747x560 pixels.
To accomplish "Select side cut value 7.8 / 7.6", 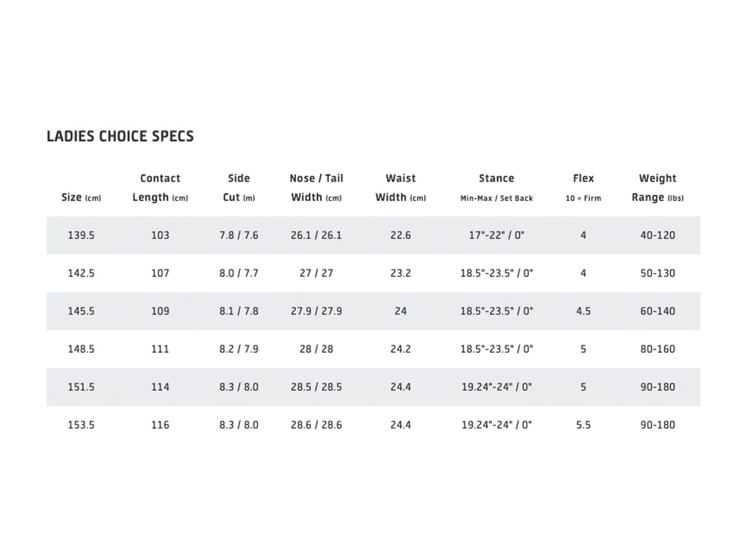I will [x=239, y=235].
